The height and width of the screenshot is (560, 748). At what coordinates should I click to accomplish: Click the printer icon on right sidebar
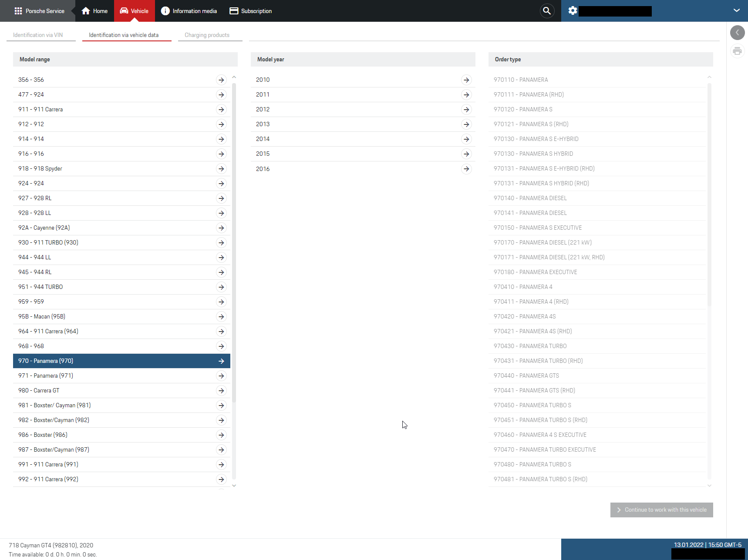[737, 51]
